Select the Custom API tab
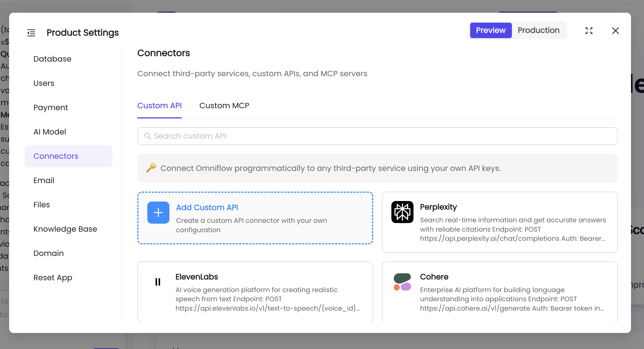The image size is (644, 349). pyautogui.click(x=159, y=106)
